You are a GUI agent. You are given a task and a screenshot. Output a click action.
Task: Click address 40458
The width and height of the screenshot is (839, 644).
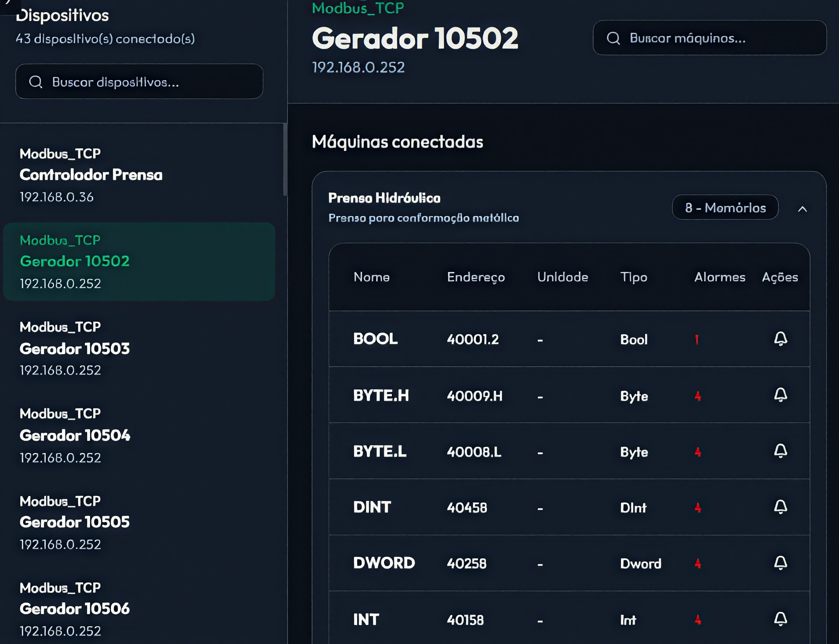[x=467, y=508]
